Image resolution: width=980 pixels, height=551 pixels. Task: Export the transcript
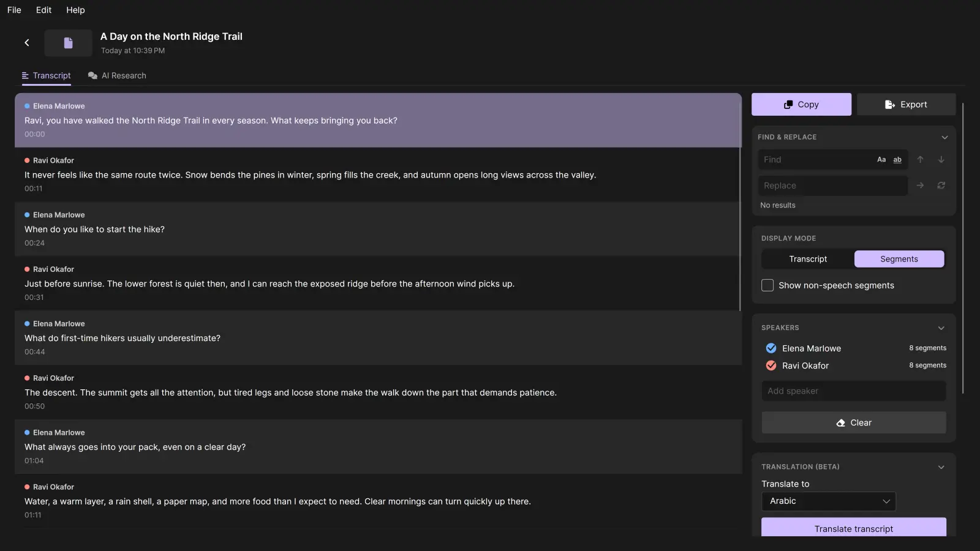point(906,105)
